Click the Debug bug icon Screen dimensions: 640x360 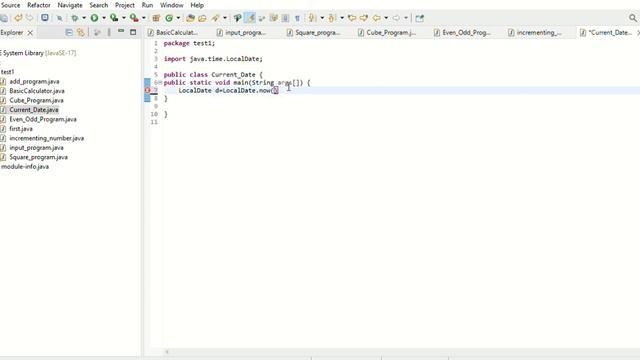point(75,18)
